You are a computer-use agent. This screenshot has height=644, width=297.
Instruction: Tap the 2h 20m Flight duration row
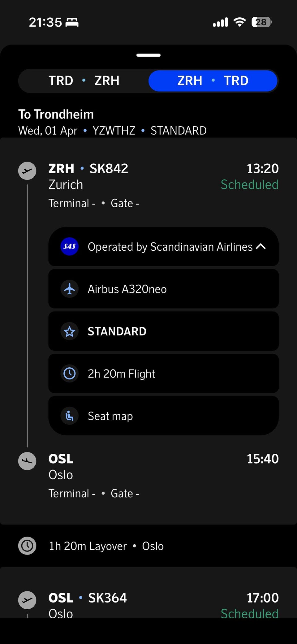pos(163,374)
